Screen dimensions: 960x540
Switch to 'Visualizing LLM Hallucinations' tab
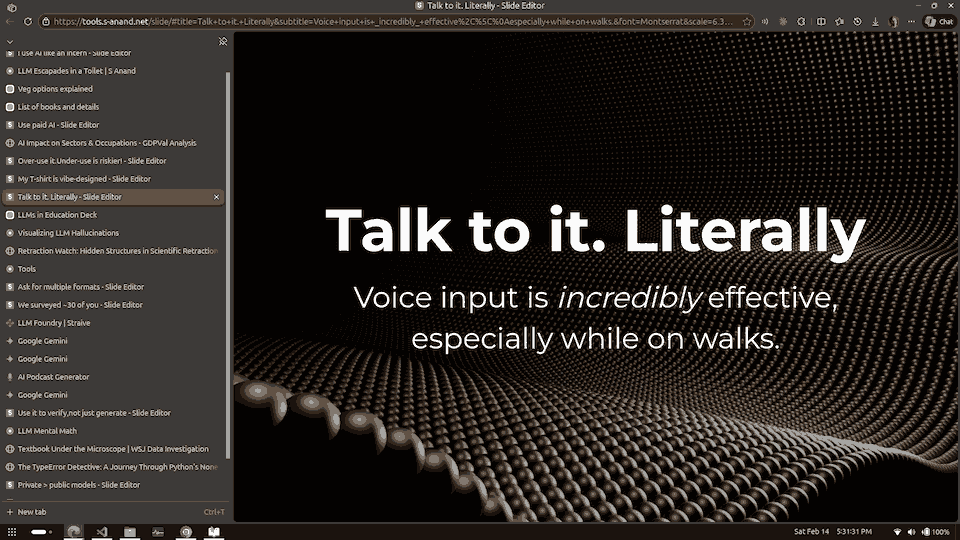point(114,233)
